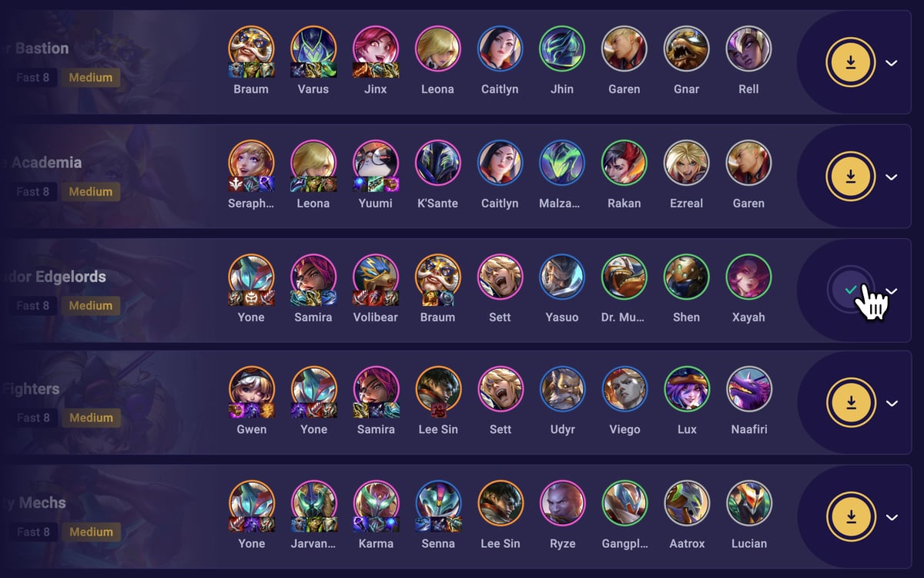Click the Gangplank portrait in the Mechs row
The height and width of the screenshot is (578, 924).
coord(624,504)
